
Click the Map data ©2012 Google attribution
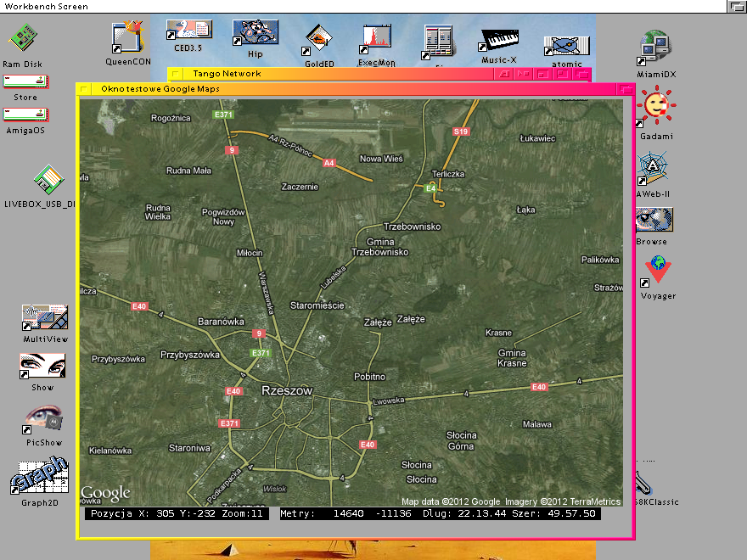pyautogui.click(x=451, y=501)
